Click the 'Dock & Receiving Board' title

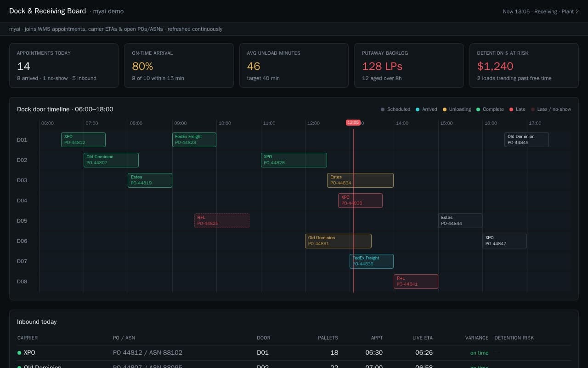(x=47, y=11)
